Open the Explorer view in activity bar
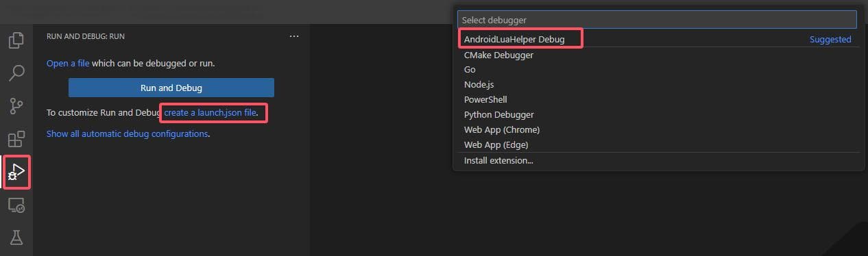The width and height of the screenshot is (868, 256). [16, 40]
